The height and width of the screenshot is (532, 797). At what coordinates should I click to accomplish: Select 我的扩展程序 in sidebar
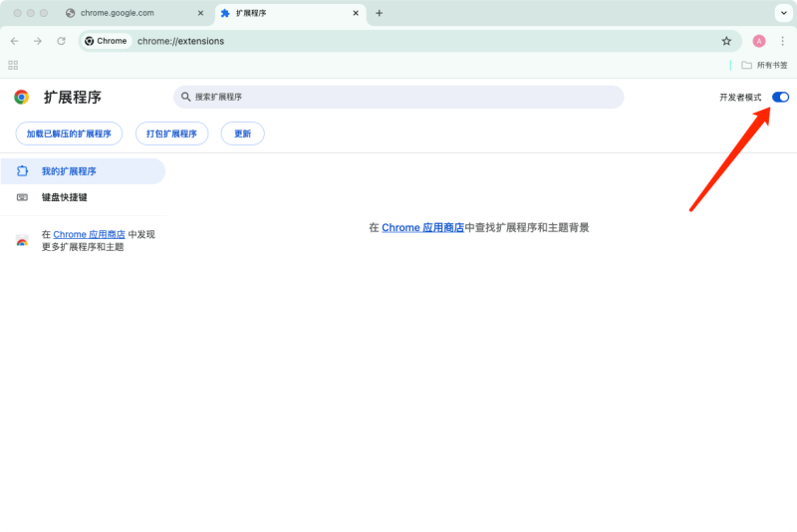[83, 171]
